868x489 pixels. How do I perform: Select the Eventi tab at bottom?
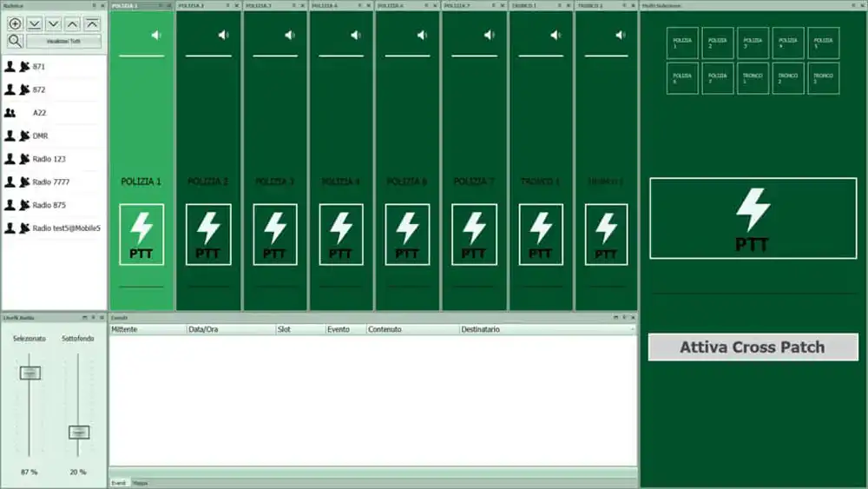pos(119,483)
